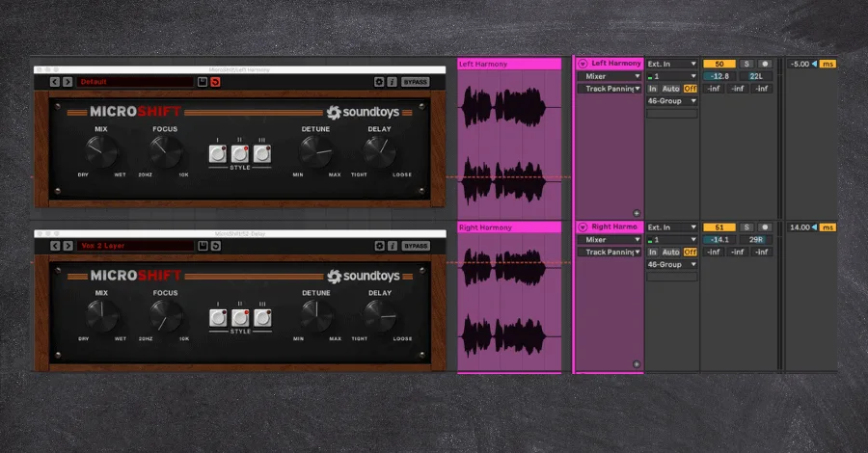The height and width of the screenshot is (453, 868).
Task: Set Right Harmony monitor to Auto
Action: pyautogui.click(x=670, y=252)
